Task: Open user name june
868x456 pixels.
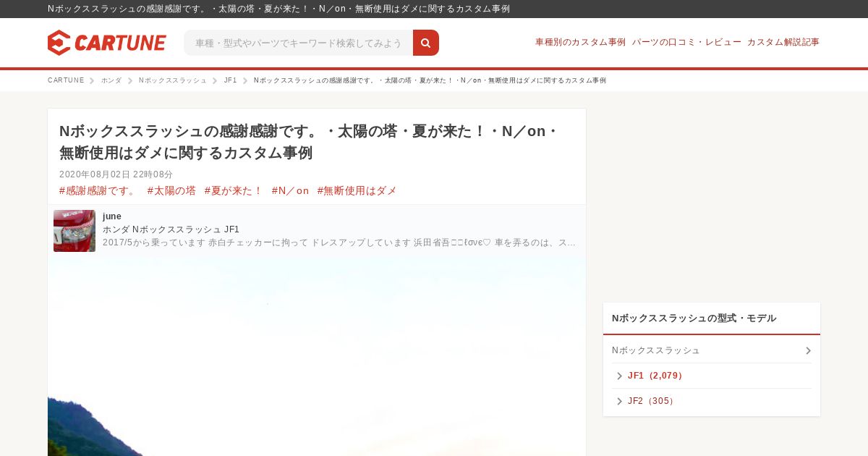Action: pyautogui.click(x=112, y=216)
